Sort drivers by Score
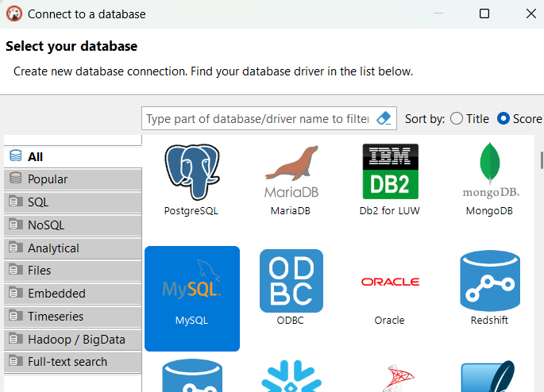Image resolution: width=544 pixels, height=392 pixels. [x=503, y=118]
